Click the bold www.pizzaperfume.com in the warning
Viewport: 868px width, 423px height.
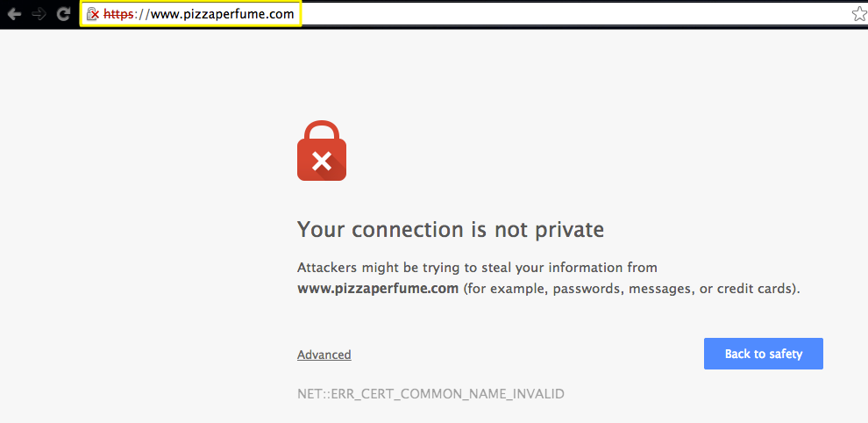point(378,289)
